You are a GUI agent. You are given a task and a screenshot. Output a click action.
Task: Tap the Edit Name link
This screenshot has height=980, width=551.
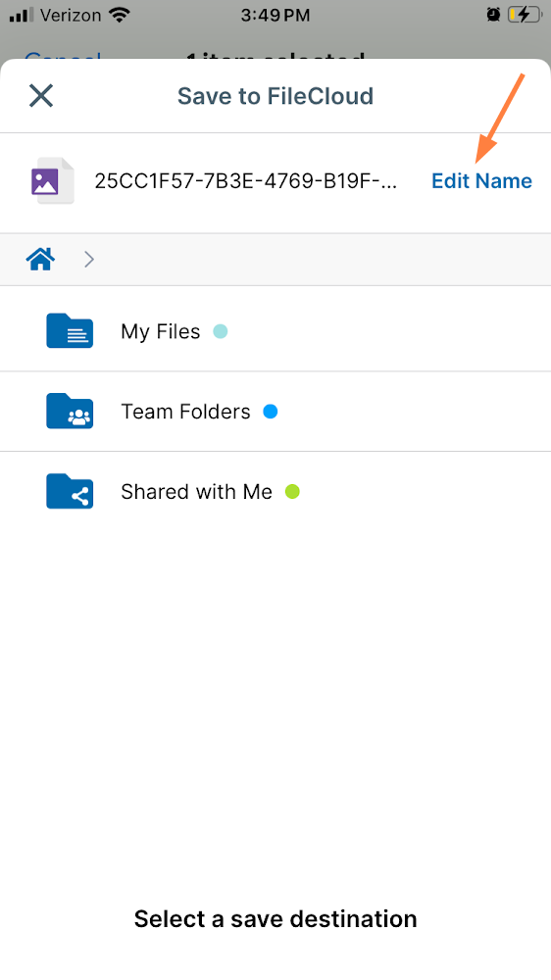pos(481,180)
